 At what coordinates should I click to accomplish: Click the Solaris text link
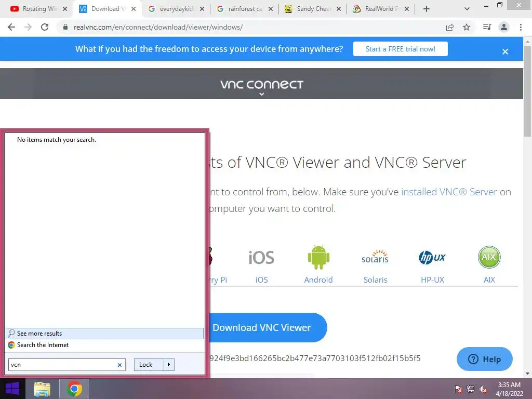click(375, 280)
